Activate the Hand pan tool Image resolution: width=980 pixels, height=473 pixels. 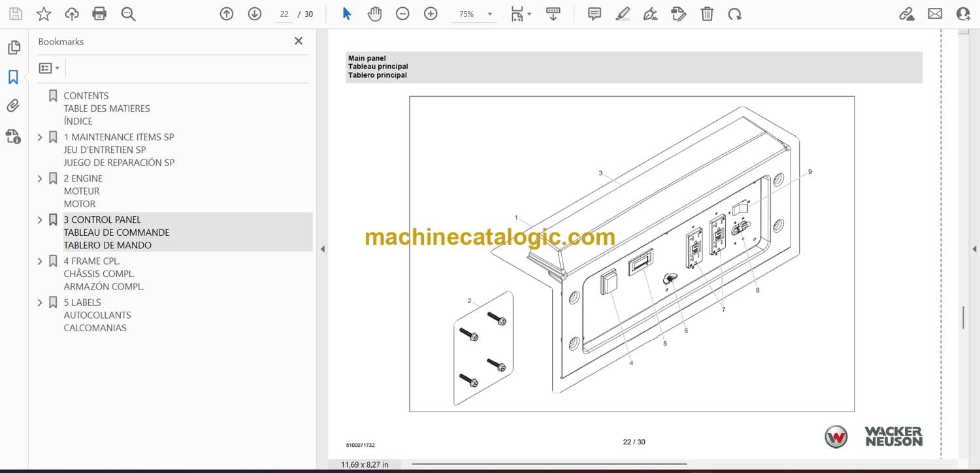374,14
